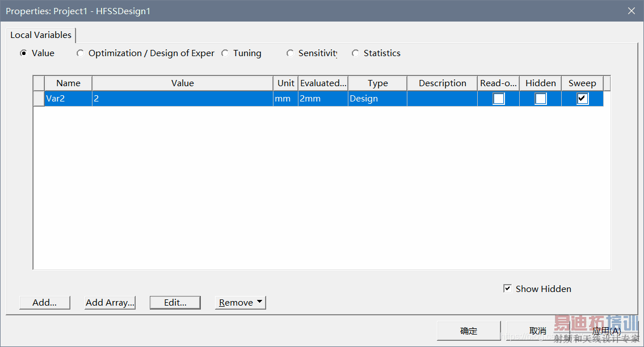This screenshot has height=347, width=644.
Task: Click the Add Array... button
Action: (x=110, y=303)
